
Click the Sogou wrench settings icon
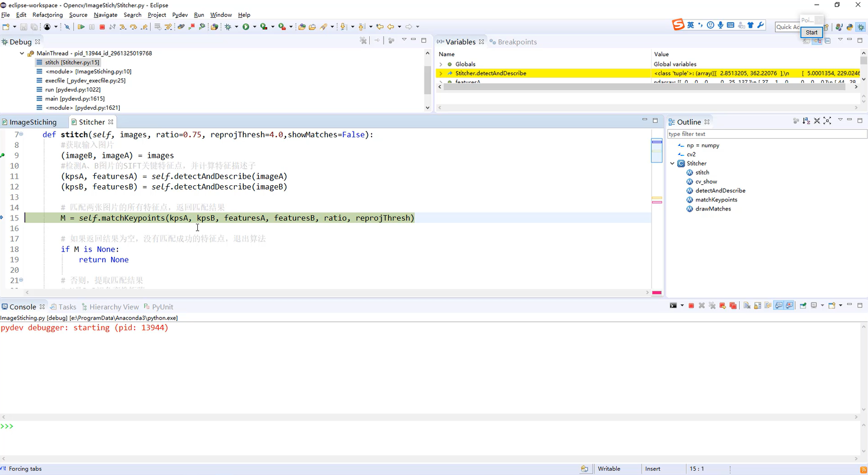761,25
